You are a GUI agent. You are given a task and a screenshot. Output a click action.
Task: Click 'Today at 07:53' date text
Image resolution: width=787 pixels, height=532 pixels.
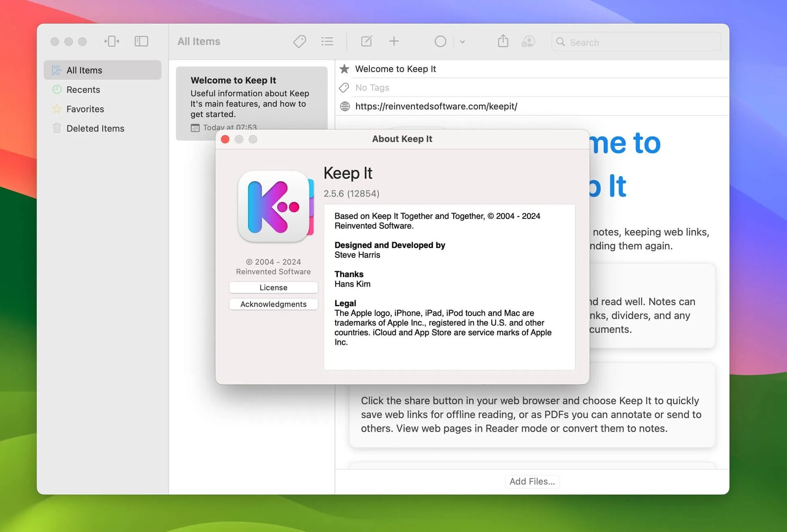pyautogui.click(x=230, y=127)
